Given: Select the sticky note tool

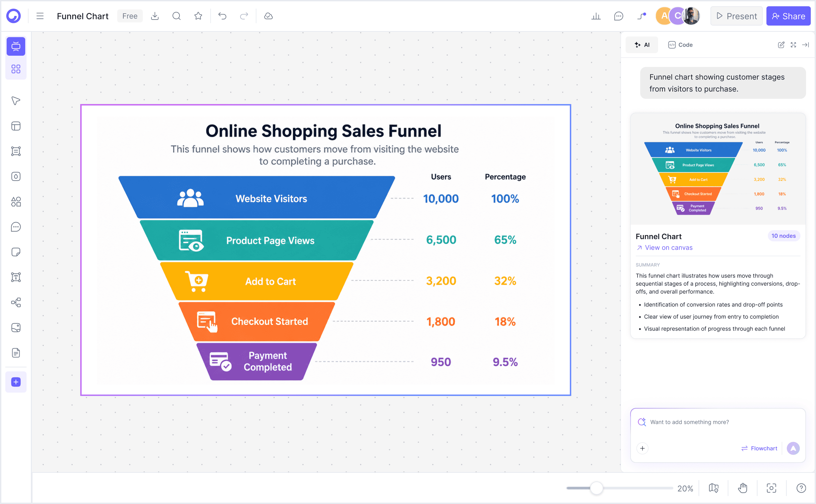Looking at the screenshot, I should point(16,252).
